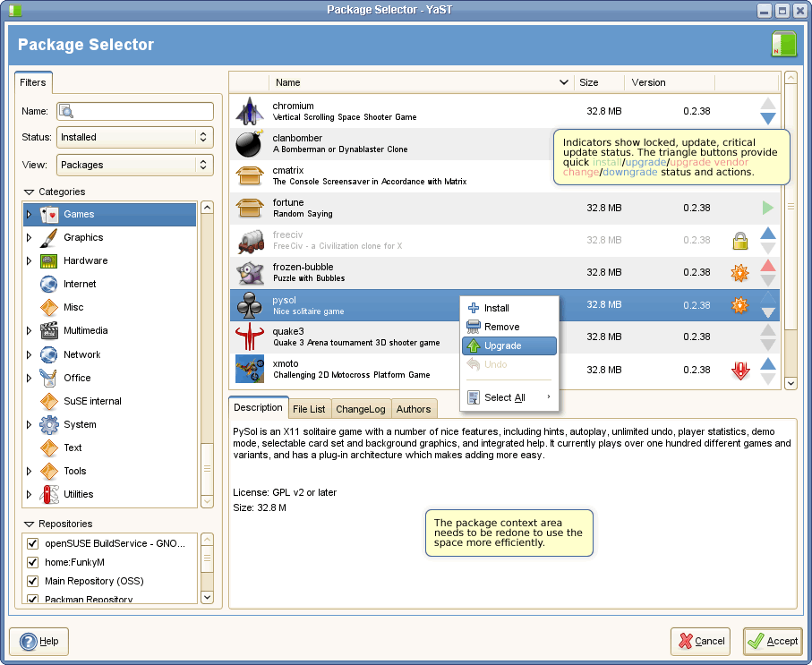This screenshot has width=812, height=665.
Task: Click the xmoto motocross icon
Action: point(250,369)
